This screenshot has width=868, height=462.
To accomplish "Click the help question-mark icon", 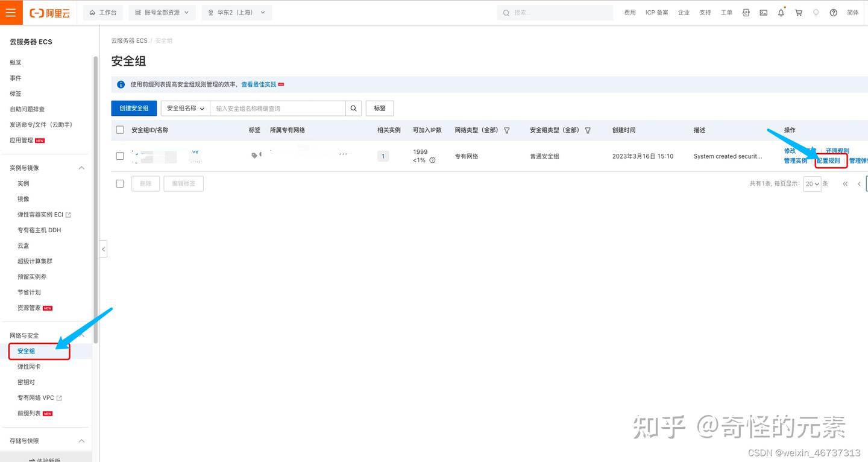I will pos(833,12).
